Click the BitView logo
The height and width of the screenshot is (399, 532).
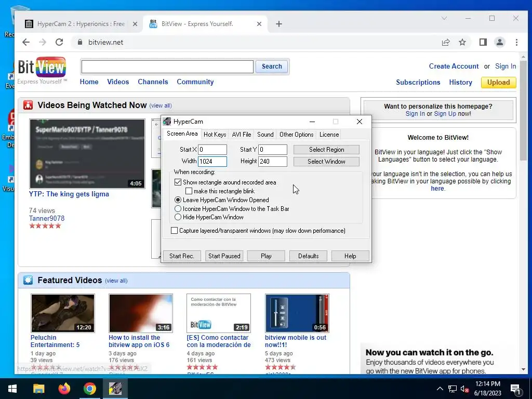coord(42,67)
